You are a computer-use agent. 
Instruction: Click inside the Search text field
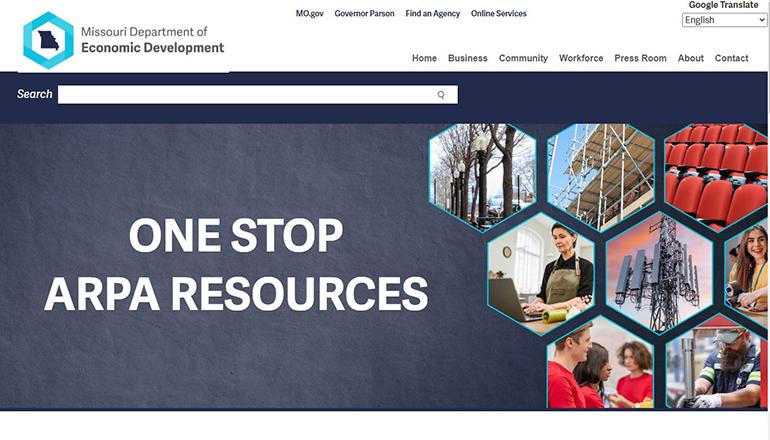click(258, 95)
